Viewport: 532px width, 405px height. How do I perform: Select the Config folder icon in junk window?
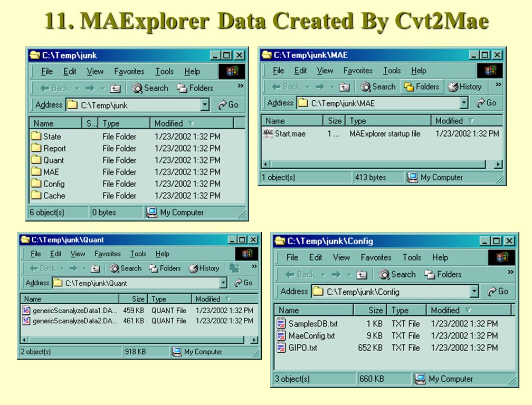coord(36,184)
